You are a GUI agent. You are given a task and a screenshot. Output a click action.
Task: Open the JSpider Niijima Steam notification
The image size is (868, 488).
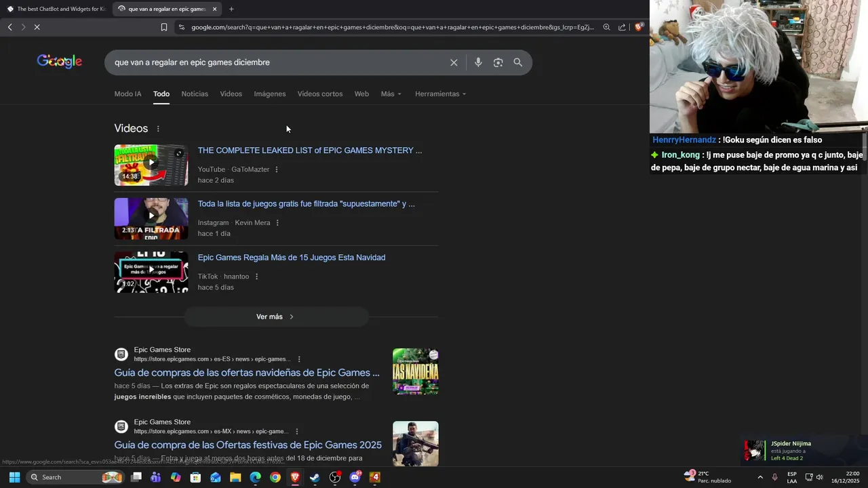pos(804,451)
